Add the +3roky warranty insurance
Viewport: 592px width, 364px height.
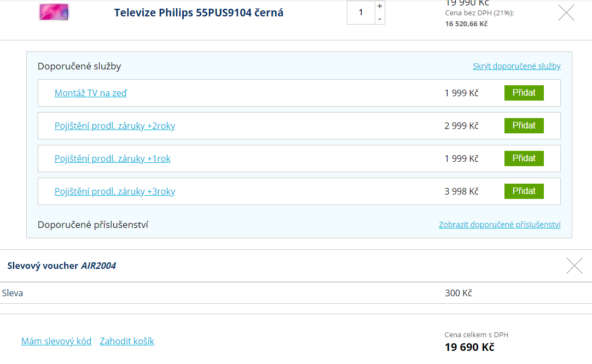pos(524,191)
